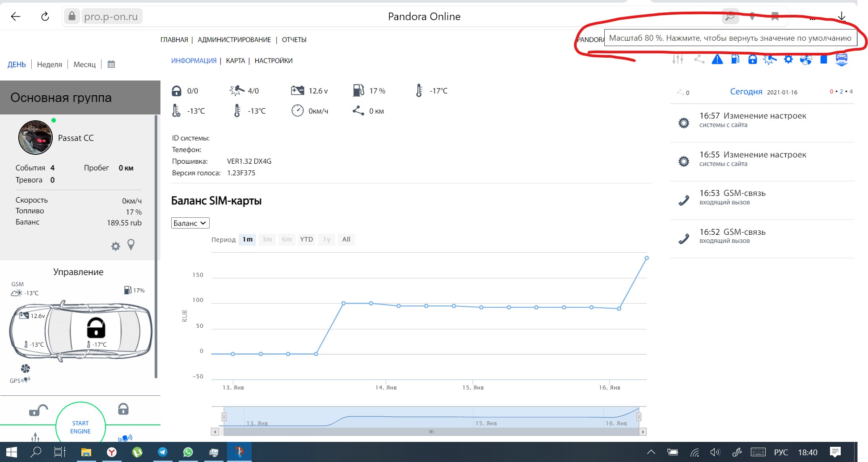Toggle the blue gear settings events filter
This screenshot has height=462, width=868.
coord(788,59)
